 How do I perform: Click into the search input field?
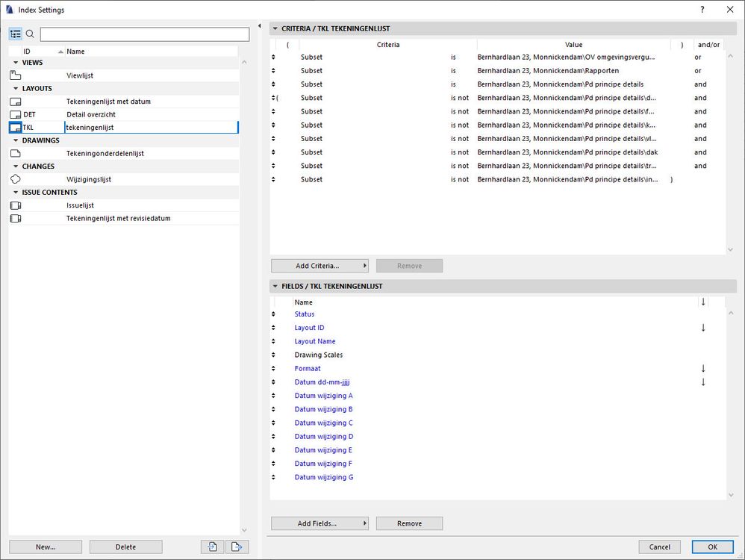(144, 34)
